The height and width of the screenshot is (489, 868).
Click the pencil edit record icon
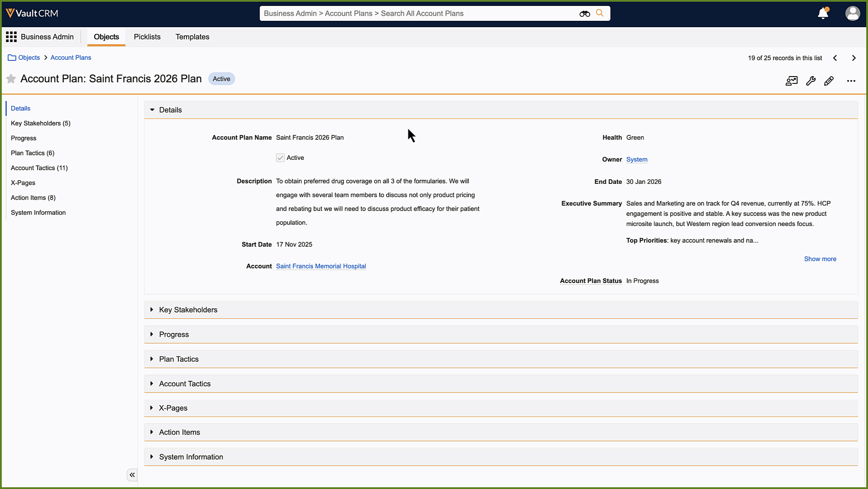[x=829, y=81]
